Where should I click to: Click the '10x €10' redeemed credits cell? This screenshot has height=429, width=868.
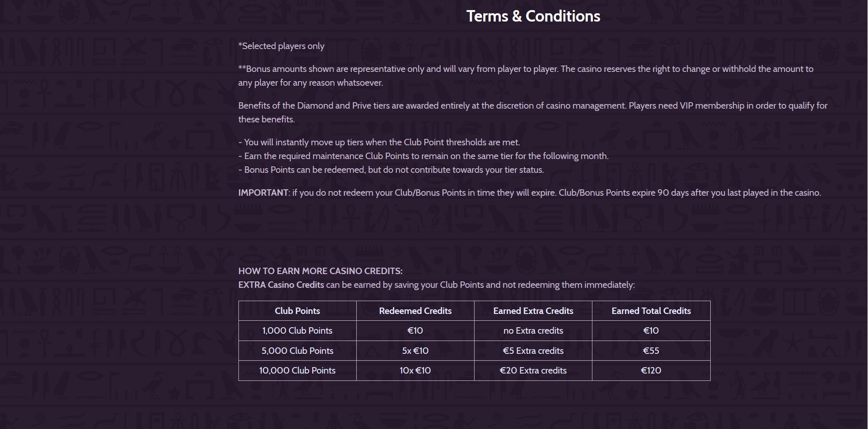(415, 370)
